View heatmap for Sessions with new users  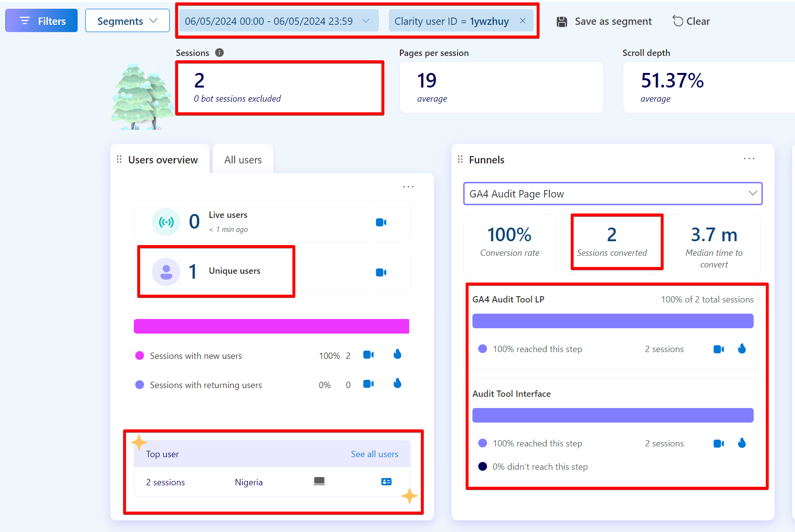pyautogui.click(x=397, y=355)
